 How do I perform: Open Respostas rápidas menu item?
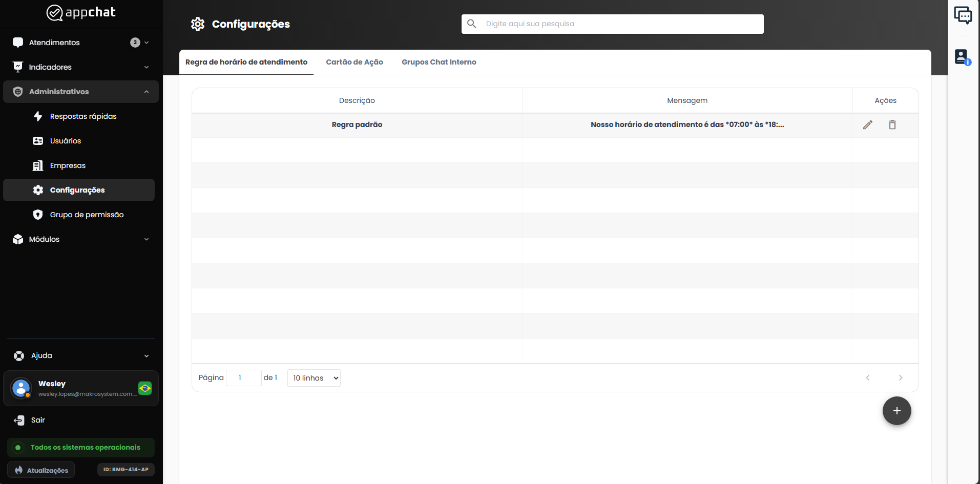(x=84, y=116)
